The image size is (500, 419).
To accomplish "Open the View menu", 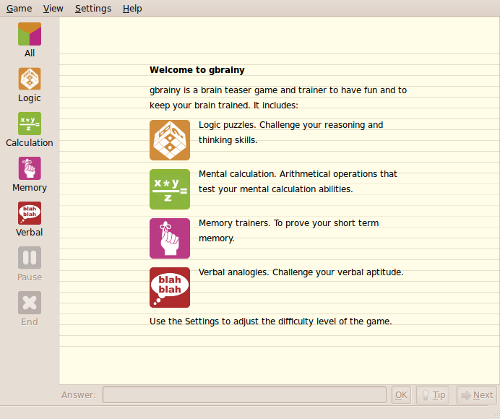I will (x=53, y=8).
